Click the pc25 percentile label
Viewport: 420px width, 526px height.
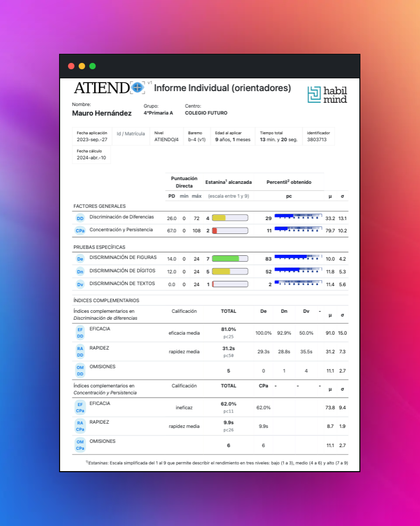pyautogui.click(x=228, y=337)
